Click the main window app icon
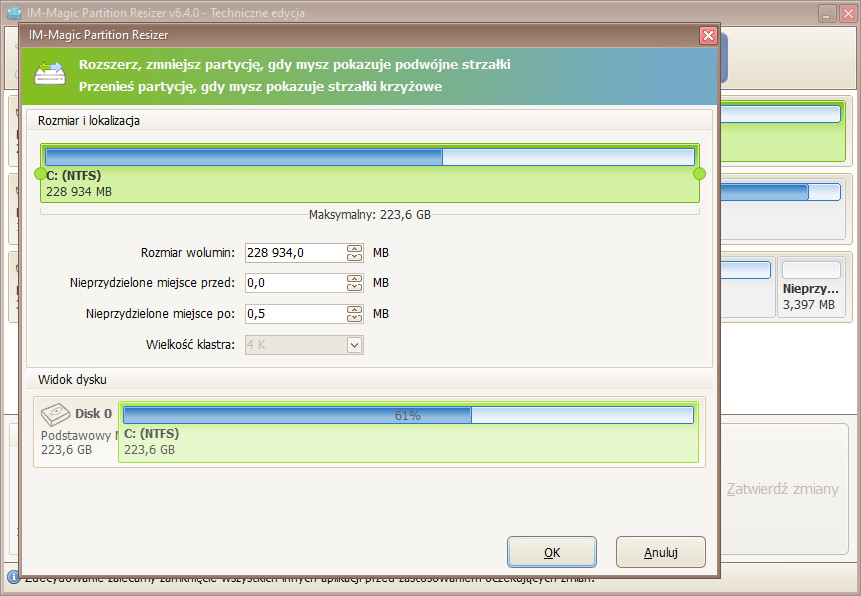The height and width of the screenshot is (596, 861). point(14,13)
